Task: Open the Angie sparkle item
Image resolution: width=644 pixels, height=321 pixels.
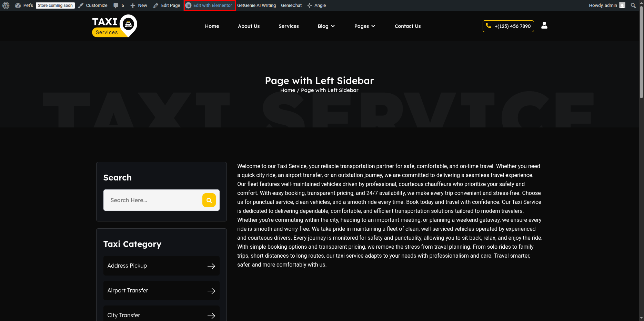Action: pyautogui.click(x=316, y=6)
